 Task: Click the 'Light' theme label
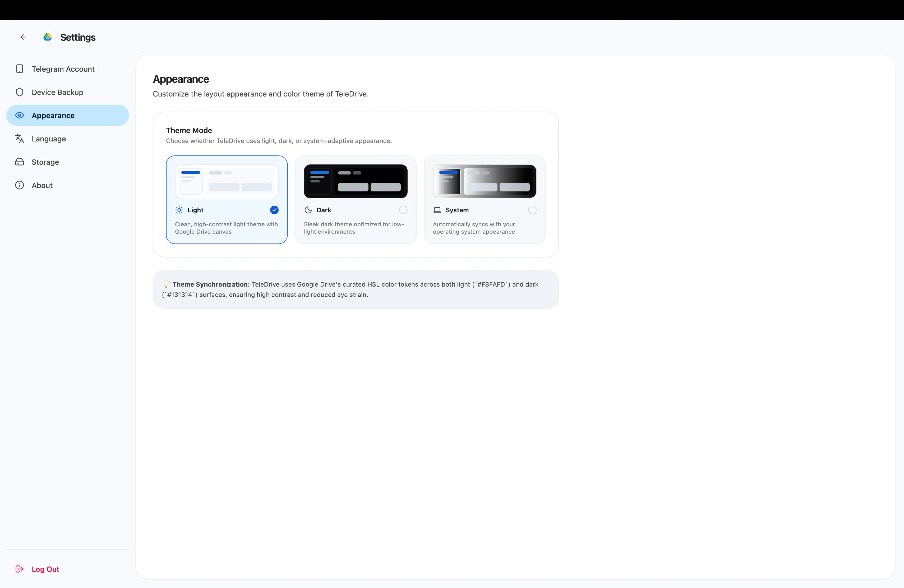point(196,210)
